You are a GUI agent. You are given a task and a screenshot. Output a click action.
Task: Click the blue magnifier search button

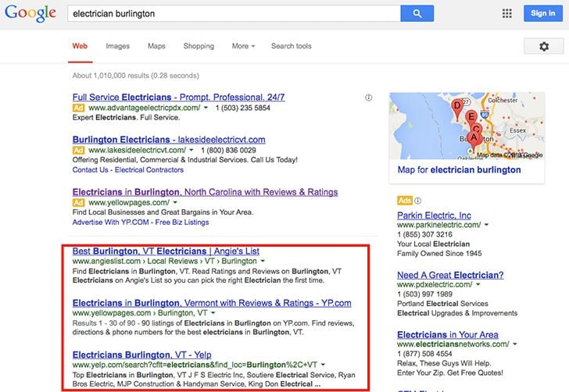(x=417, y=13)
